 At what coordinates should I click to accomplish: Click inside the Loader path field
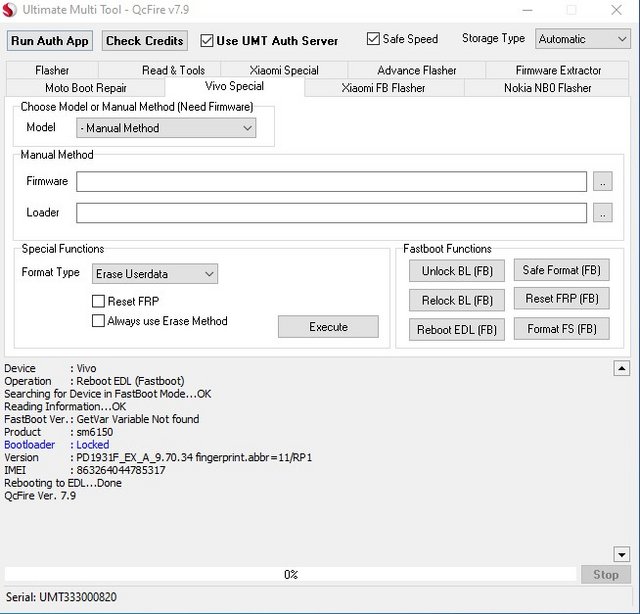[331, 213]
